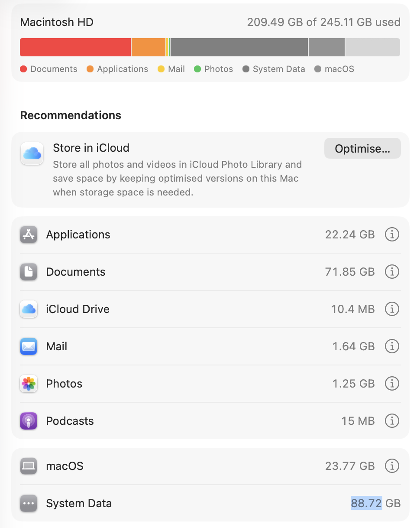This screenshot has width=420, height=528.
Task: Click the Applications info icon
Action: point(392,235)
